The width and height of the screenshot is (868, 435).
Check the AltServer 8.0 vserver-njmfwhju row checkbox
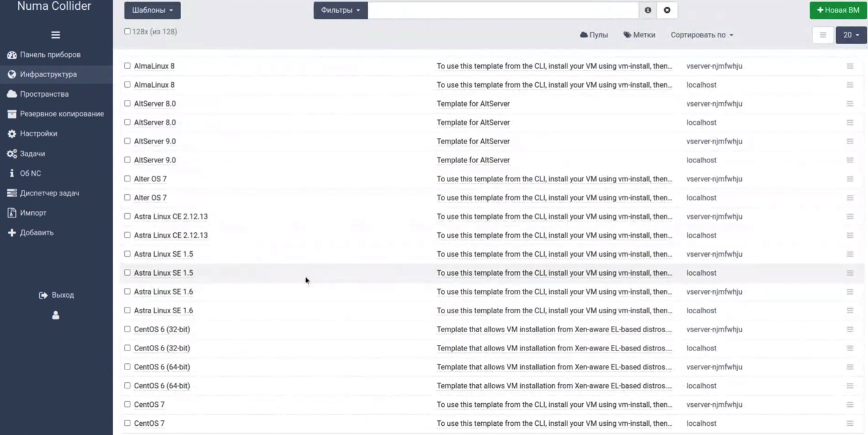point(127,104)
